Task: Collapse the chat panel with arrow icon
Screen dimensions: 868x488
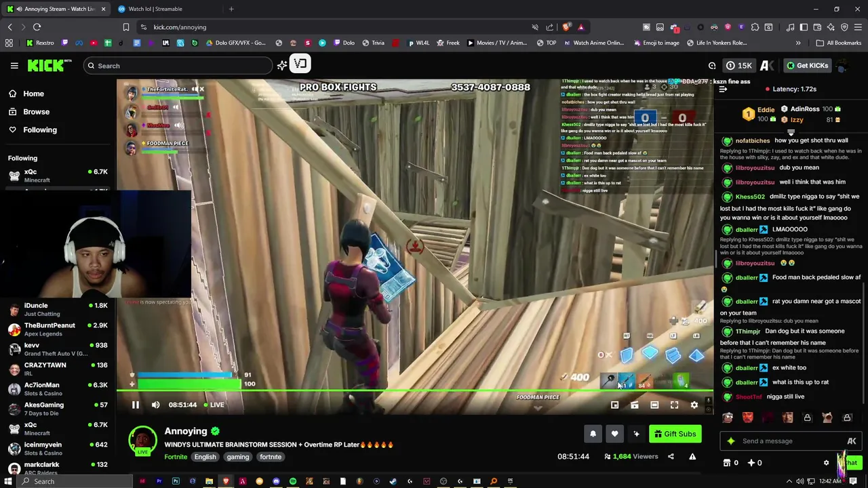Action: (723, 89)
